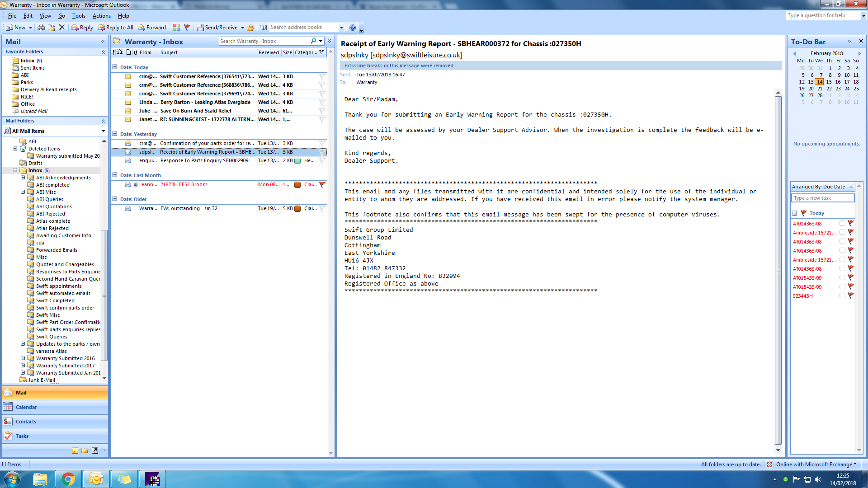Check off the first Ambleside 15721 task
868x488 pixels.
(x=842, y=233)
